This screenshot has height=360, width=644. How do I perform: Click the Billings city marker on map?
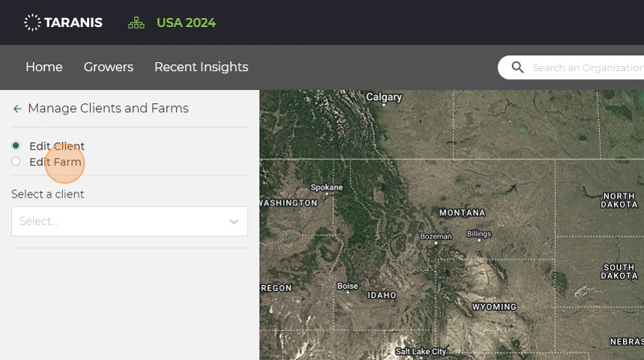tap(479, 240)
